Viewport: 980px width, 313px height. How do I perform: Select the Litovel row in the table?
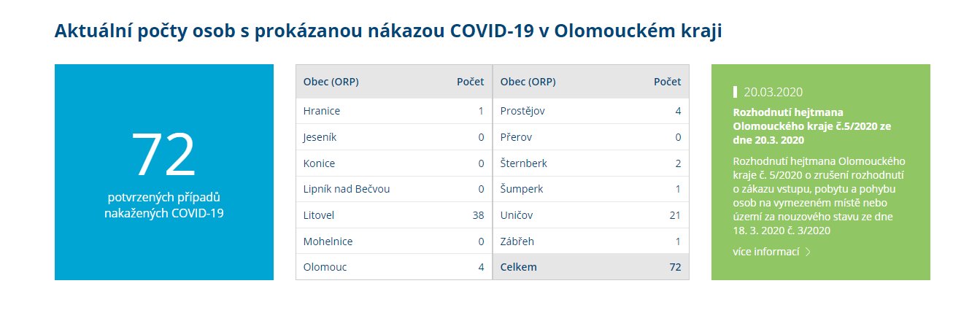coord(394,215)
